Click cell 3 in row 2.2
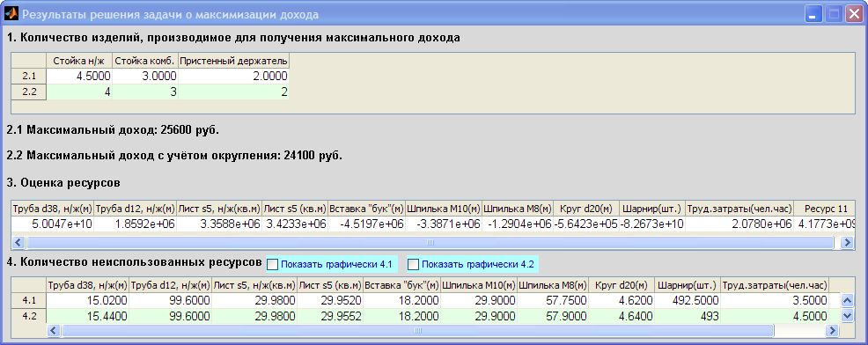 tap(145, 92)
